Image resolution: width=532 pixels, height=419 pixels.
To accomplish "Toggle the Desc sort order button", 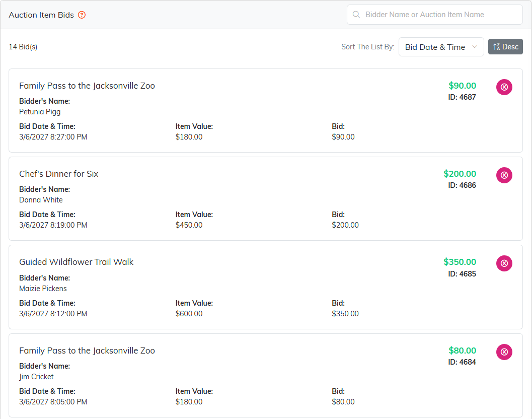I will pos(505,46).
